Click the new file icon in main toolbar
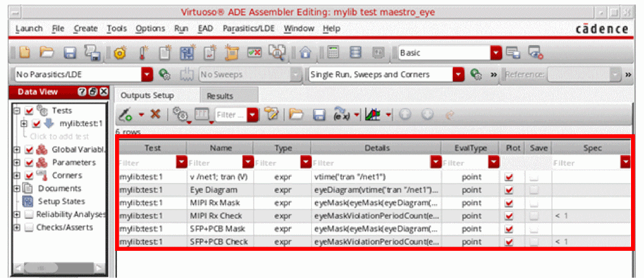The image size is (644, 278). [26, 53]
